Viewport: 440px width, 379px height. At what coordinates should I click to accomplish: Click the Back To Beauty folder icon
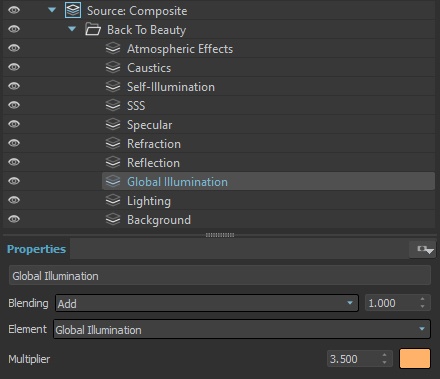pos(93,29)
